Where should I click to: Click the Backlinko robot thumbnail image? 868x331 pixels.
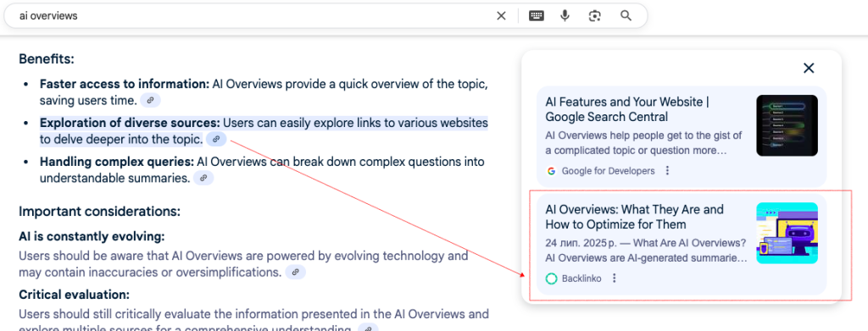point(787,233)
